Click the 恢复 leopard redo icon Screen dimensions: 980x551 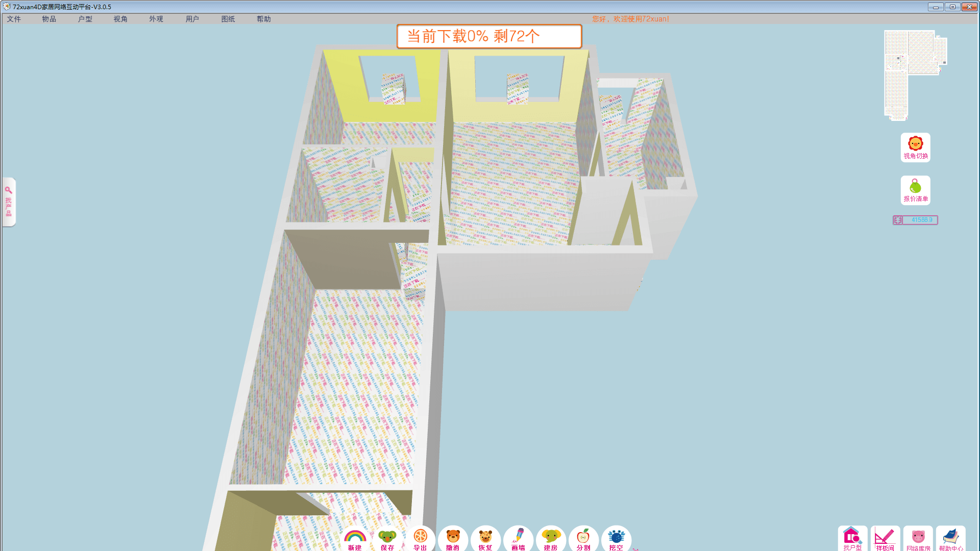click(485, 539)
